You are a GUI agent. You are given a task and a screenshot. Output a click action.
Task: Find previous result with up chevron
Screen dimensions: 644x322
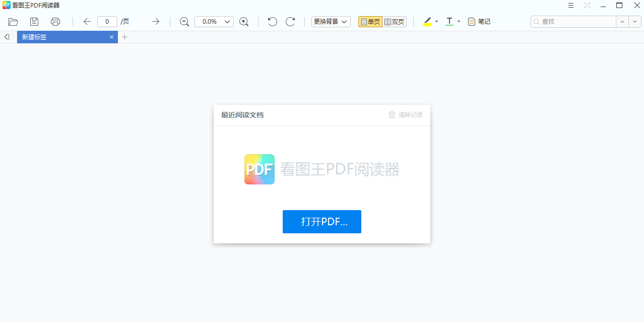[x=622, y=22]
